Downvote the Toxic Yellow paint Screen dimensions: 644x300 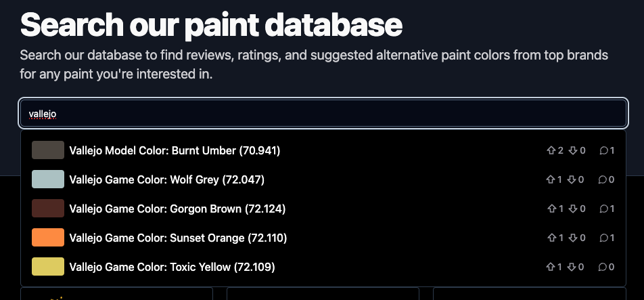click(572, 267)
